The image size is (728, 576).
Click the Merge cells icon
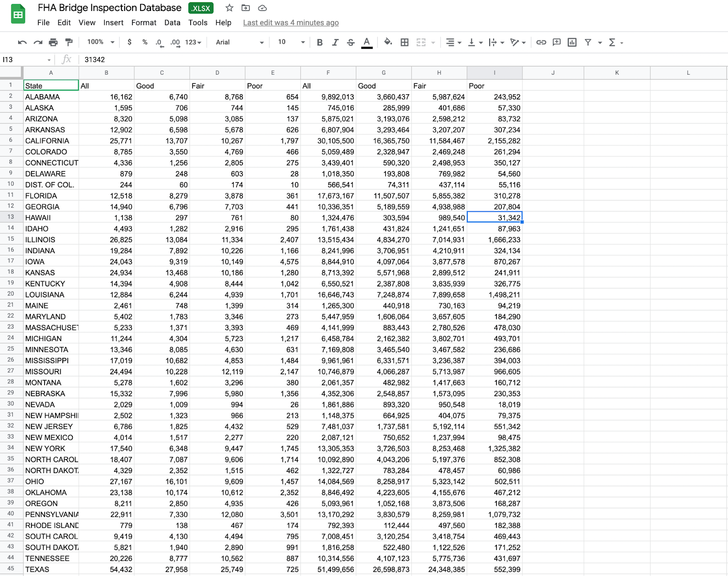coord(421,42)
